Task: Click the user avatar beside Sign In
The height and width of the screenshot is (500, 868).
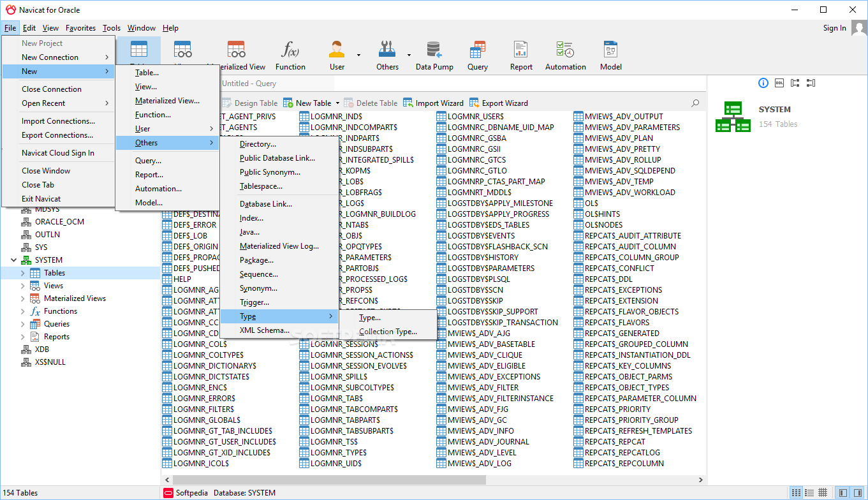Action: [x=859, y=29]
